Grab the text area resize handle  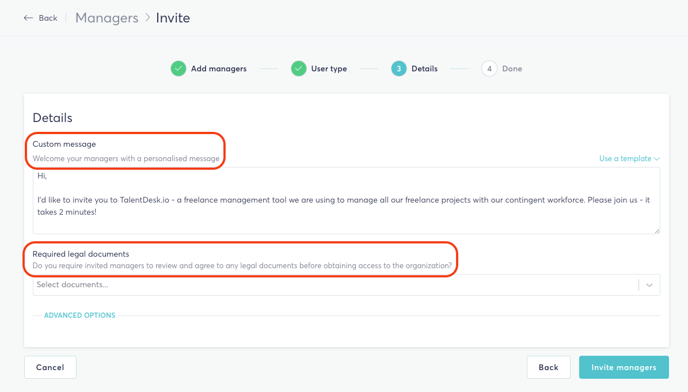[657, 230]
